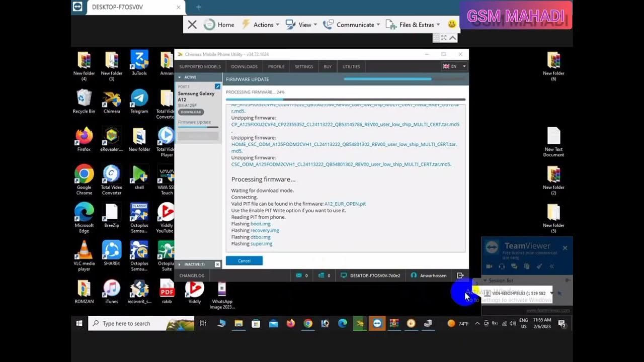This screenshot has height=362, width=644.
Task: Open the TeamViewer View menu
Action: point(301,25)
